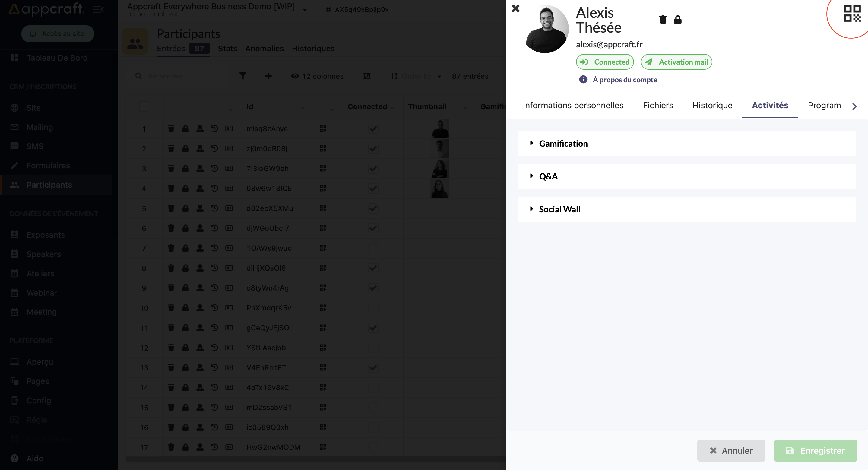868x470 pixels.
Task: Expand the Social Wall section
Action: (687, 209)
